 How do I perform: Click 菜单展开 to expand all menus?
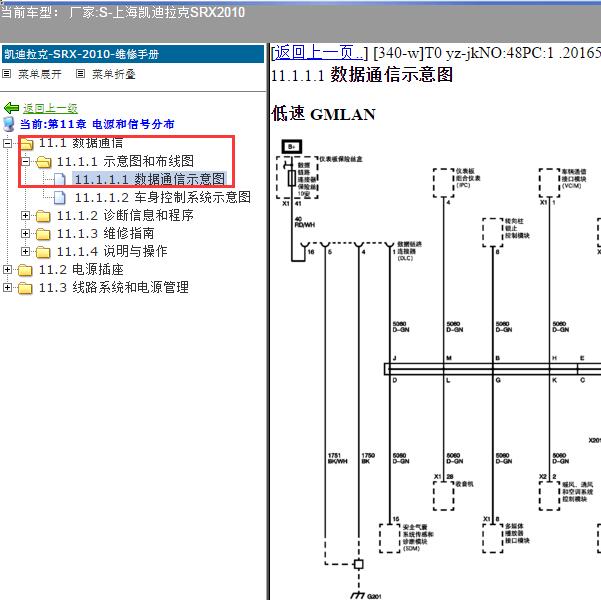(40, 74)
